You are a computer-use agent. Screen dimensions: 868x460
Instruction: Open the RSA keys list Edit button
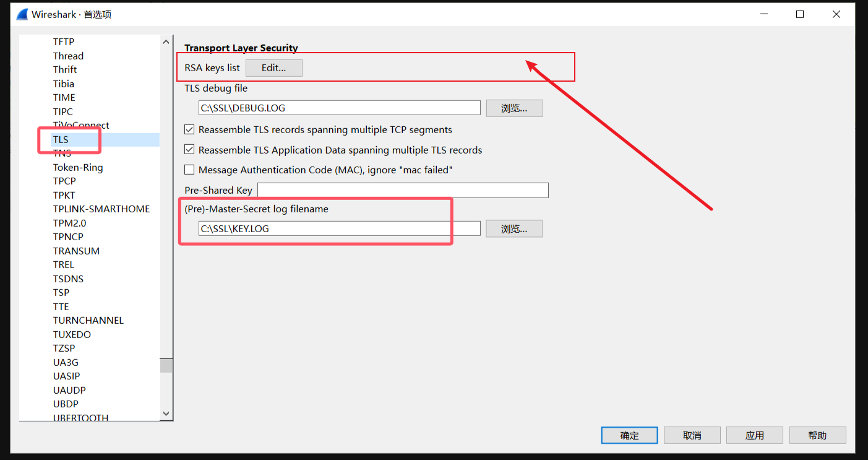coord(274,68)
